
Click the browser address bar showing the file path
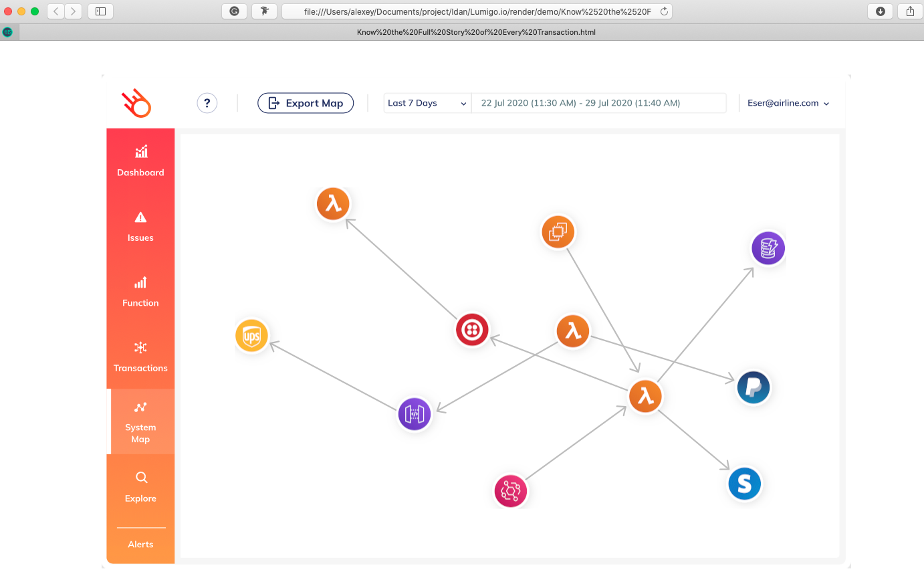click(475, 11)
